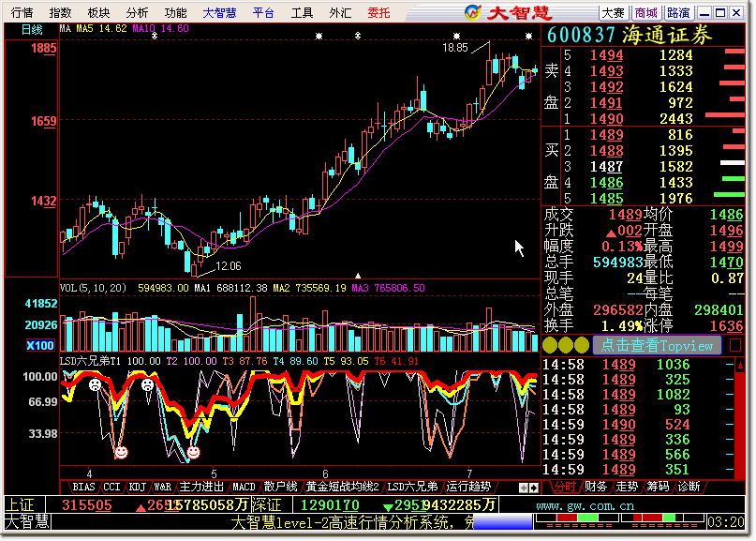Click the 点击查看Topview button
Viewport: 756px width, 541px height.
[x=657, y=345]
